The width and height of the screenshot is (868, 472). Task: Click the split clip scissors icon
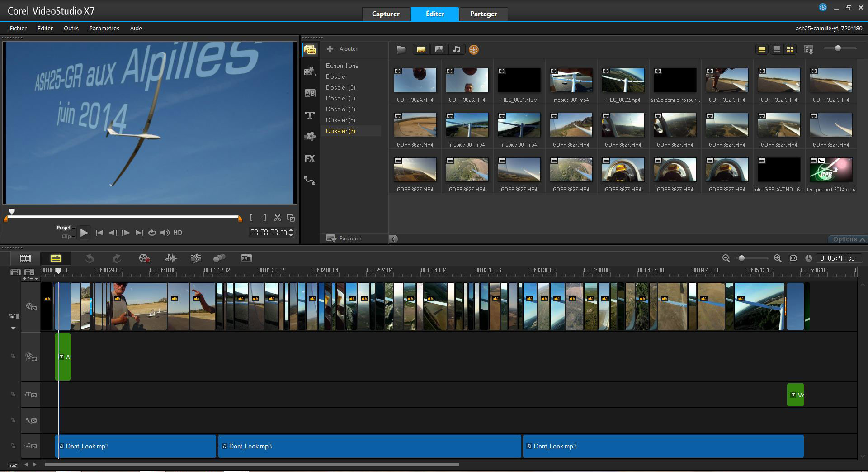(x=278, y=218)
